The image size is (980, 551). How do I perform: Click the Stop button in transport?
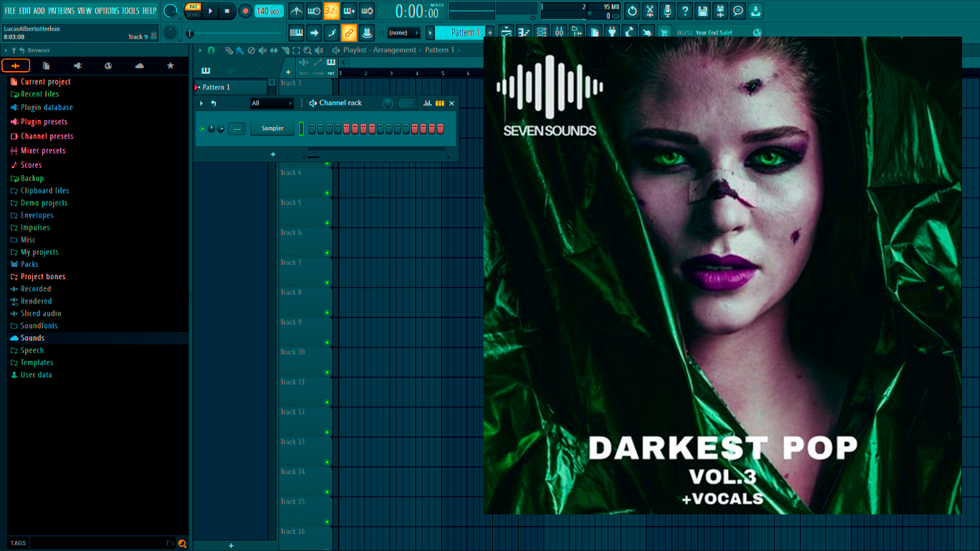(x=227, y=11)
